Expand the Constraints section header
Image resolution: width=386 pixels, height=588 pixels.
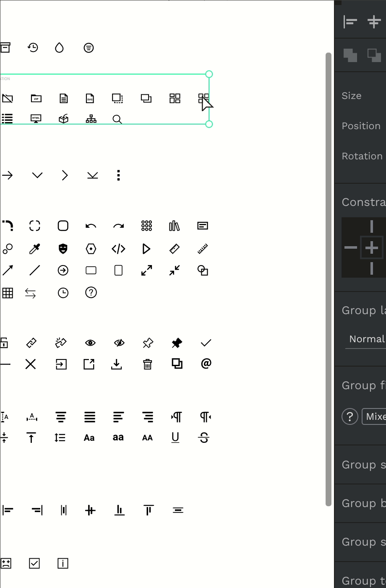363,202
